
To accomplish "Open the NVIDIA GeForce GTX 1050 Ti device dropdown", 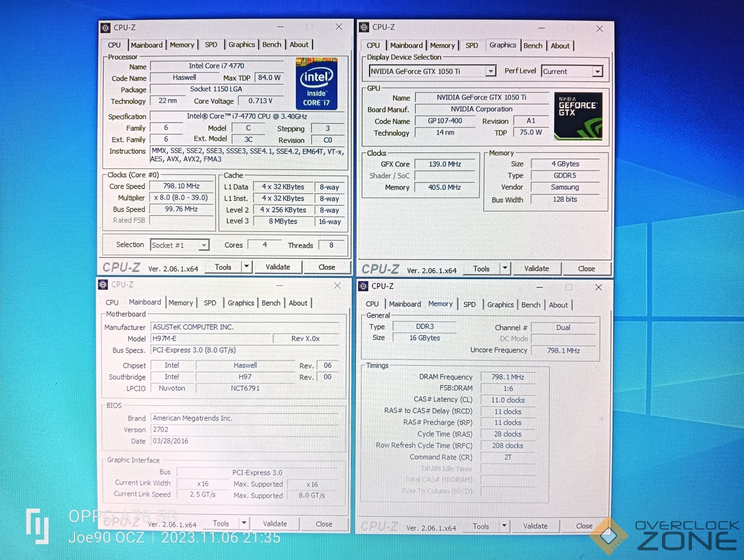I will pos(491,71).
